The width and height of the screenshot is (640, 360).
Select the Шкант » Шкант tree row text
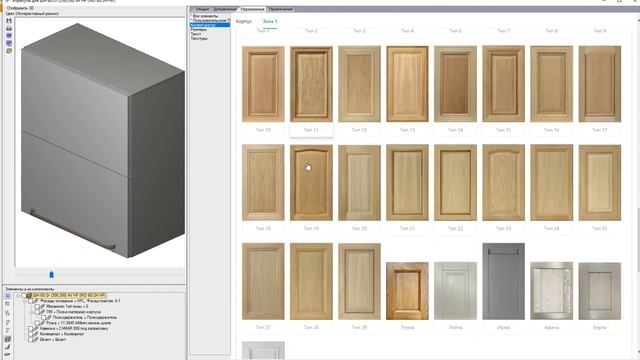pos(53,339)
